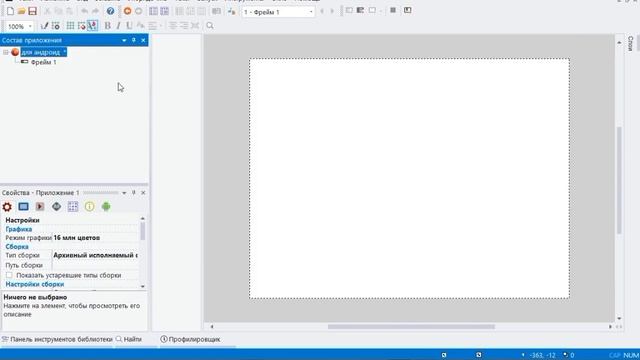Screen dimensions: 640x360
Task: Toggle Underline text formatting
Action: 129,26
